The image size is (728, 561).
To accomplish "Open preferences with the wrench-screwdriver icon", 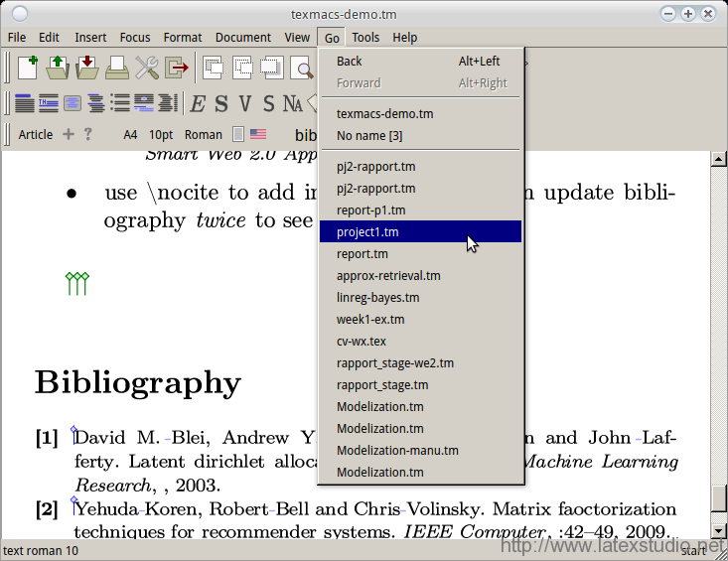I will (x=147, y=68).
